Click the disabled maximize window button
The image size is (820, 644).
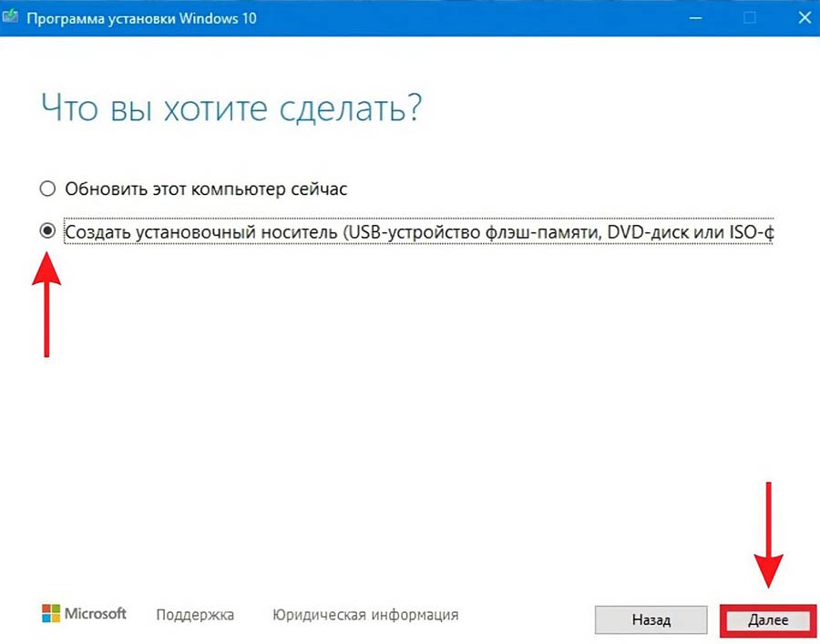pos(750,17)
